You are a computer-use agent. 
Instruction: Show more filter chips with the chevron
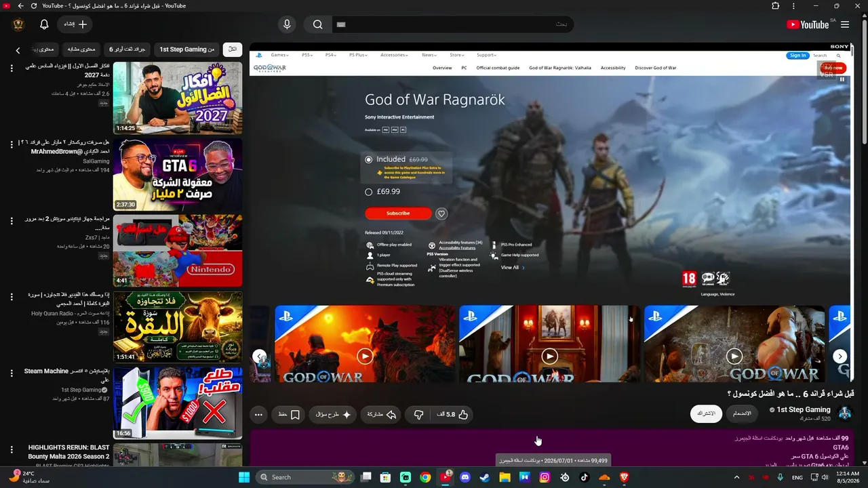point(18,50)
